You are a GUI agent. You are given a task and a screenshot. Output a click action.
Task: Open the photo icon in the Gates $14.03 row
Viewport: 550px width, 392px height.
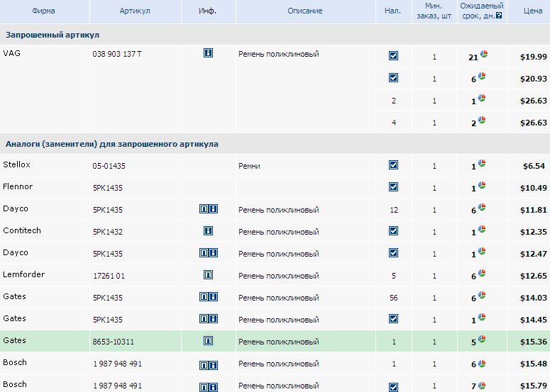tap(204, 297)
